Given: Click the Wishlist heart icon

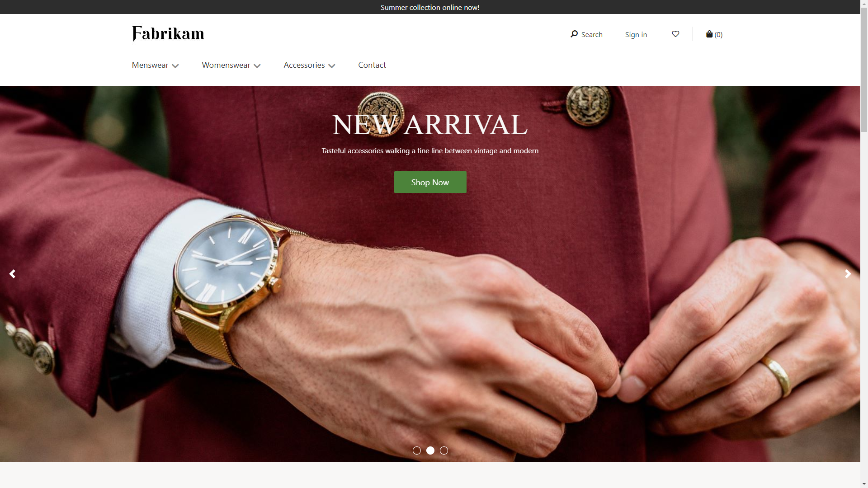Looking at the screenshot, I should [675, 34].
